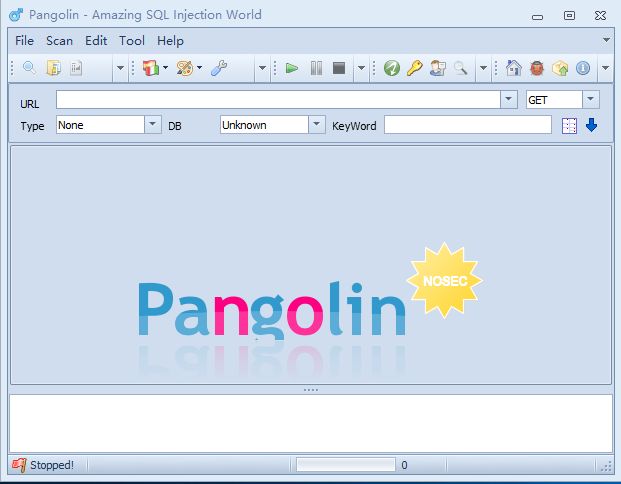This screenshot has width=621, height=484.
Task: Click the blue info about icon
Action: point(583,68)
